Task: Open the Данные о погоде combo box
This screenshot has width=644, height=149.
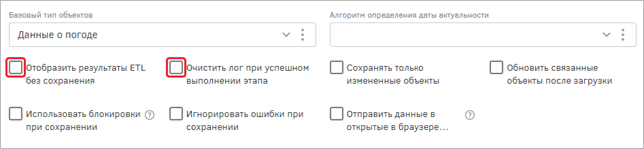Action: click(163, 35)
